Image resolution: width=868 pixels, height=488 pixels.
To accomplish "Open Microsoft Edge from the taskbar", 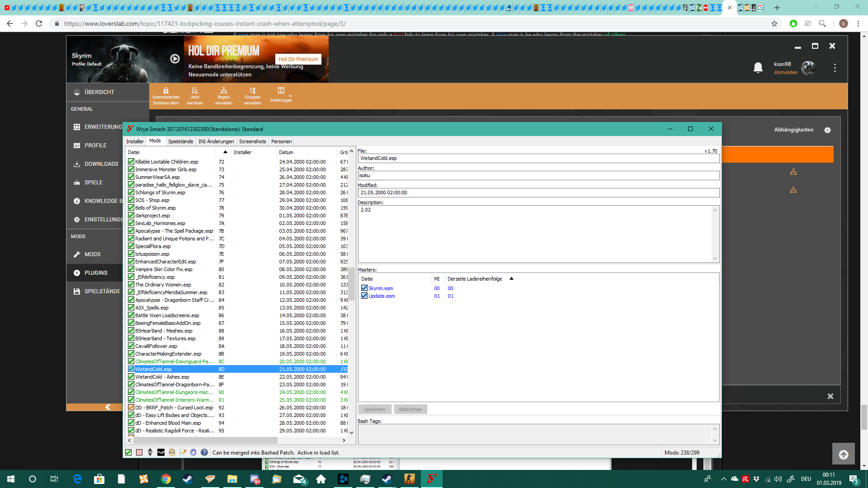I will click(77, 479).
